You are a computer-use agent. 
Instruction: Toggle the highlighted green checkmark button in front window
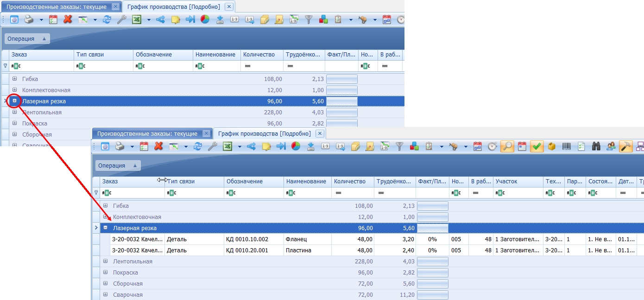(x=537, y=146)
